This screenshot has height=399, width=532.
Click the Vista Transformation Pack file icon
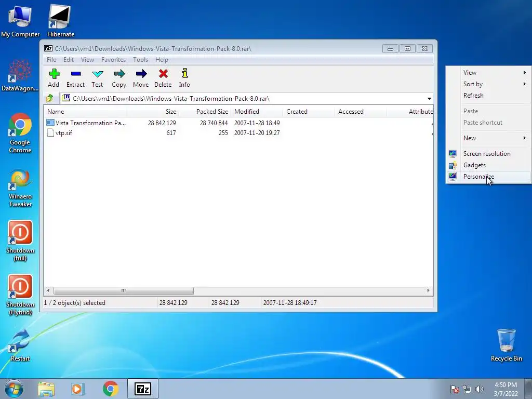50,123
